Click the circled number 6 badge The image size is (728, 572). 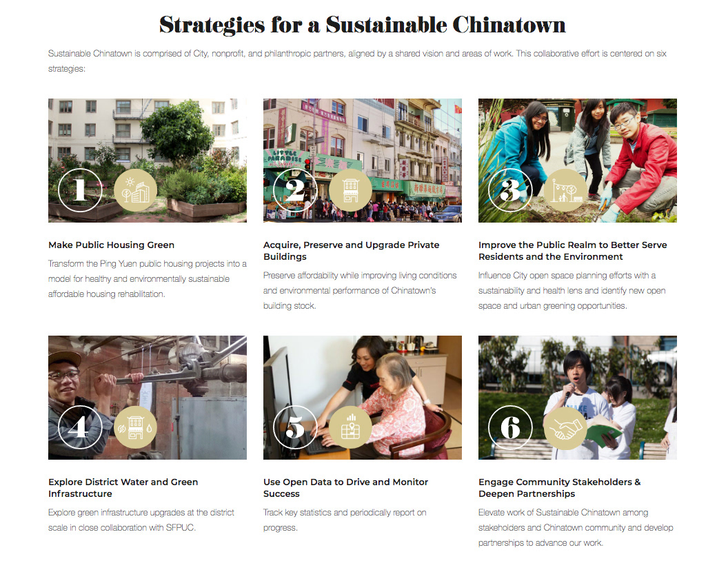(x=509, y=427)
